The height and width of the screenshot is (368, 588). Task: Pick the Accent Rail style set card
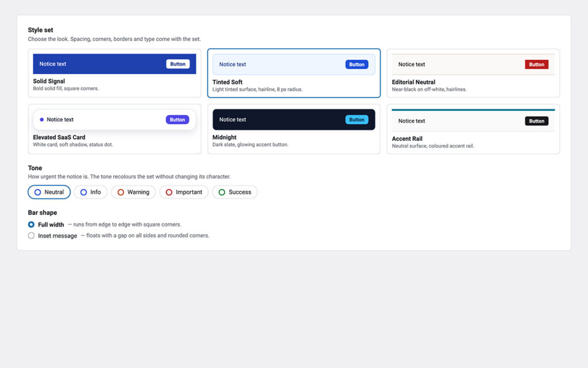[x=473, y=129]
